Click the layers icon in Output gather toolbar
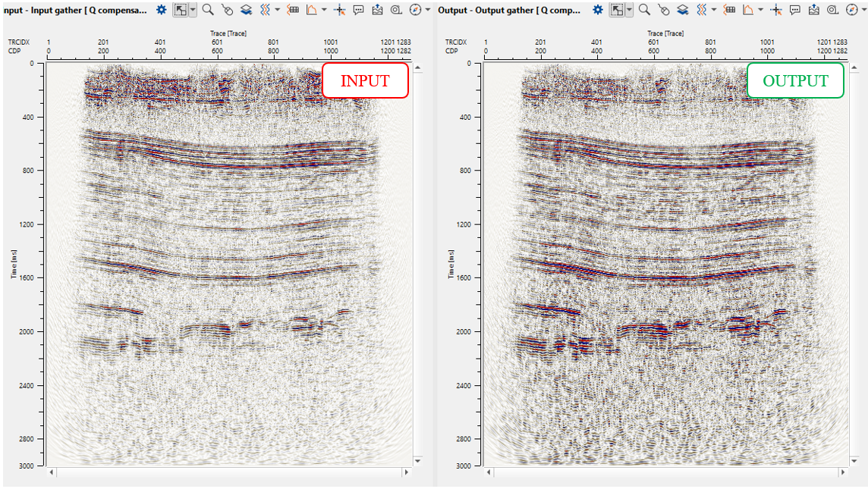This screenshot has height=489, width=868. point(683,10)
